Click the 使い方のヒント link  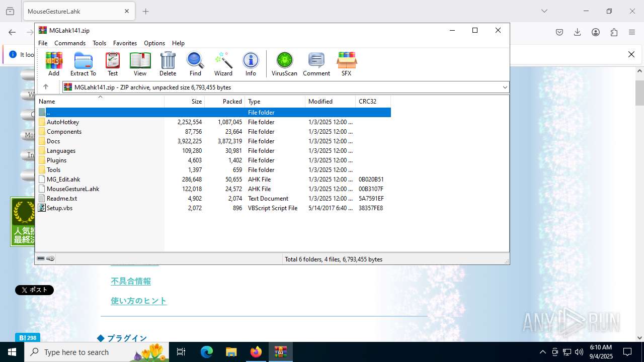pos(139,301)
